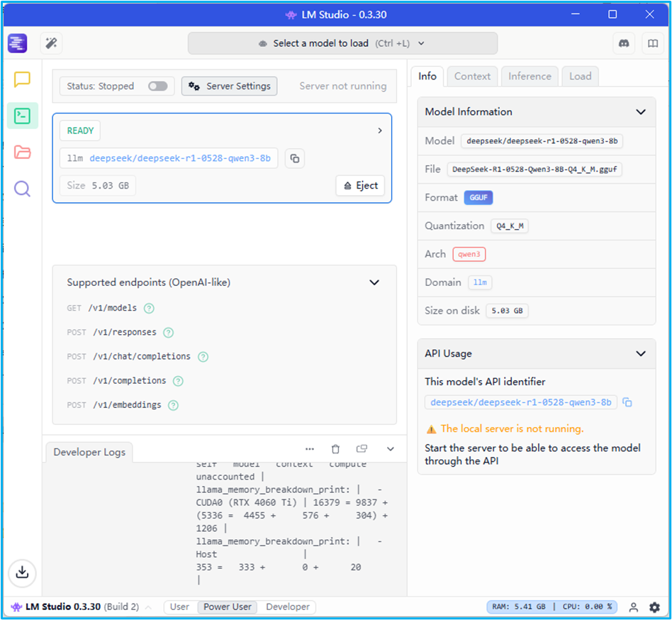This screenshot has height=620, width=672.
Task: Select Developer mode
Action: [288, 607]
